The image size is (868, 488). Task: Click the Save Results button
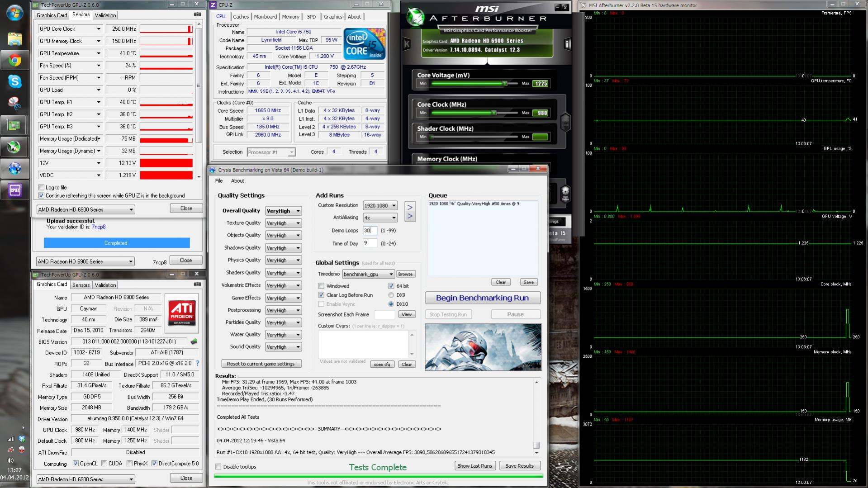[x=519, y=466]
